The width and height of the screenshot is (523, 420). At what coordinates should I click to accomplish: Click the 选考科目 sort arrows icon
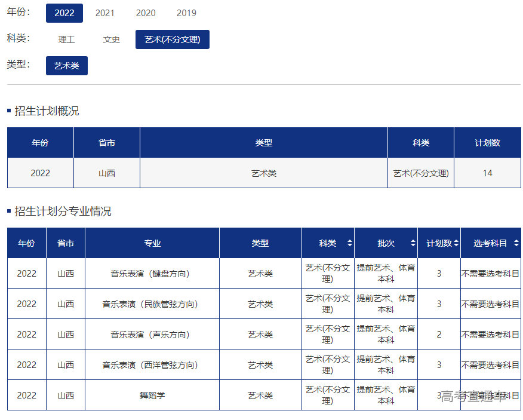point(516,243)
